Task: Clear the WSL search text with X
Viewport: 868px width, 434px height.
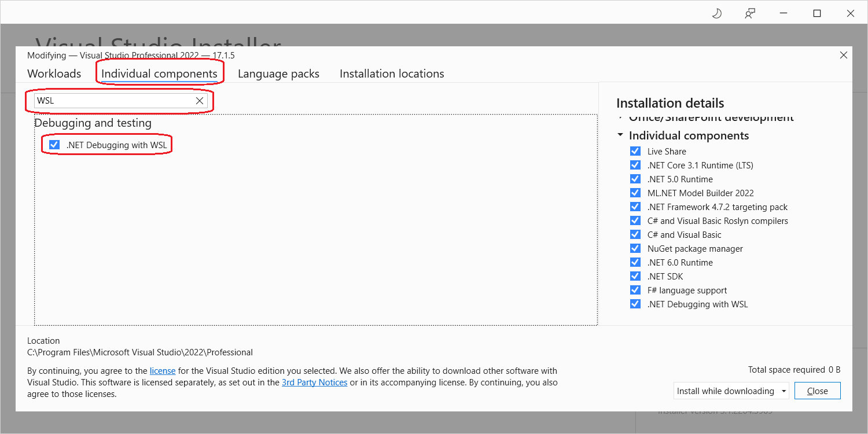Action: point(200,101)
